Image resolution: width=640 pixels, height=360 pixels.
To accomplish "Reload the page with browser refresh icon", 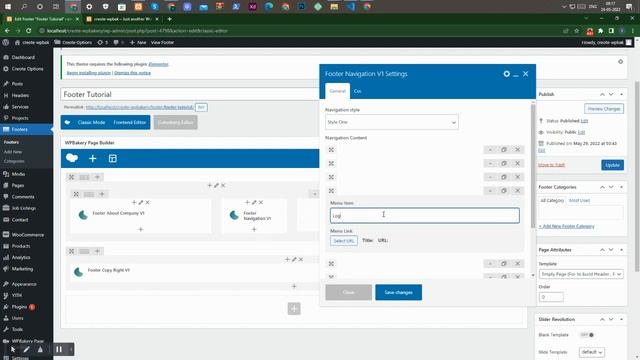I will [29, 31].
